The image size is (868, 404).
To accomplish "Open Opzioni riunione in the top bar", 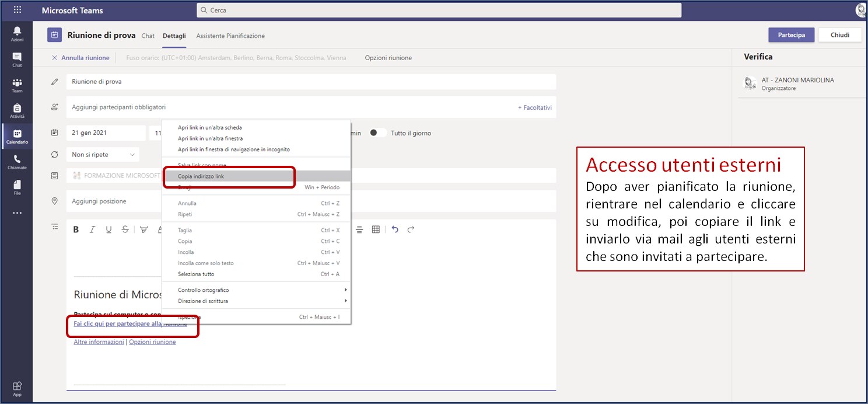I will (388, 58).
